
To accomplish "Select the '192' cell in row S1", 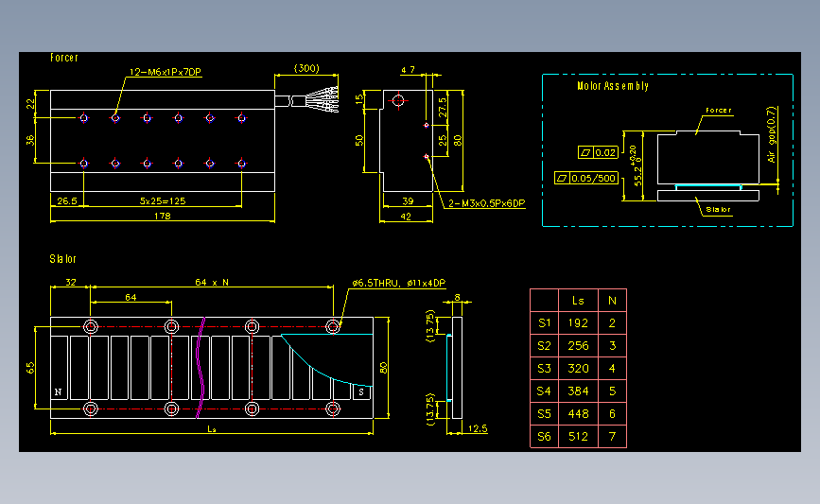I will pyautogui.click(x=578, y=323).
